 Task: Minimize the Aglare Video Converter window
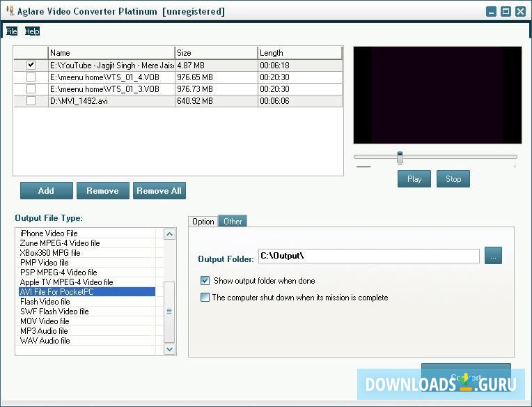click(491, 12)
